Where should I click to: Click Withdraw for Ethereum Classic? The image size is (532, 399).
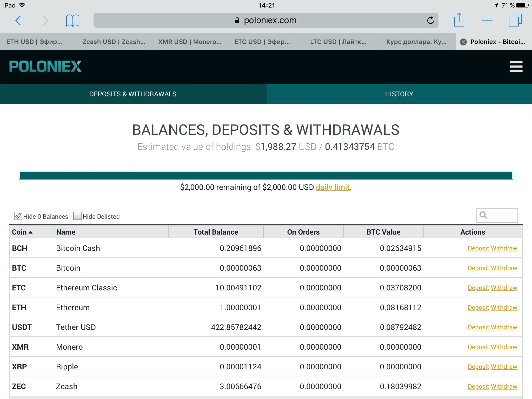click(504, 288)
